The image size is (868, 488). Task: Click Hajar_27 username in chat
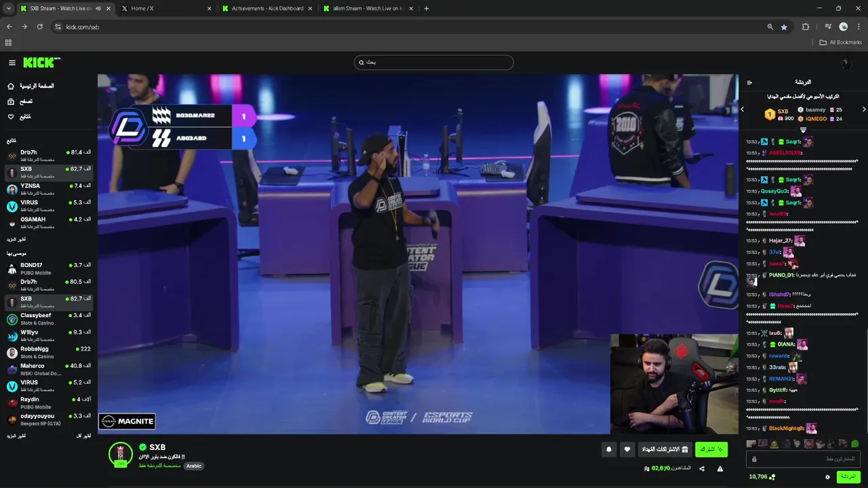(781, 241)
